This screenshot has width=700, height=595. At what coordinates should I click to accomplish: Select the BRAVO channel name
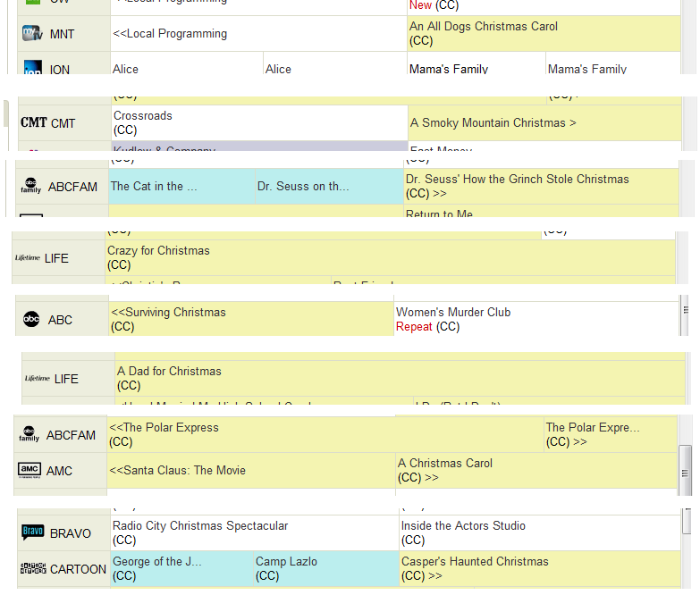coord(71,533)
